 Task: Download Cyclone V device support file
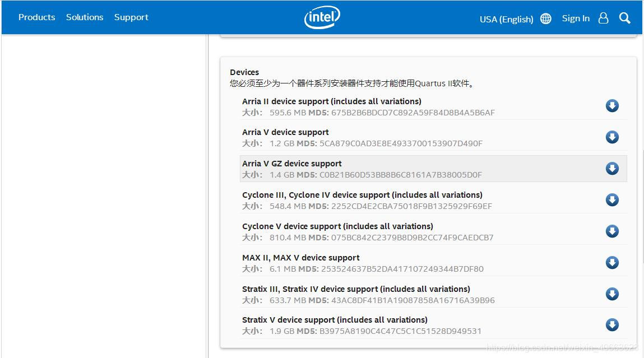(x=612, y=231)
